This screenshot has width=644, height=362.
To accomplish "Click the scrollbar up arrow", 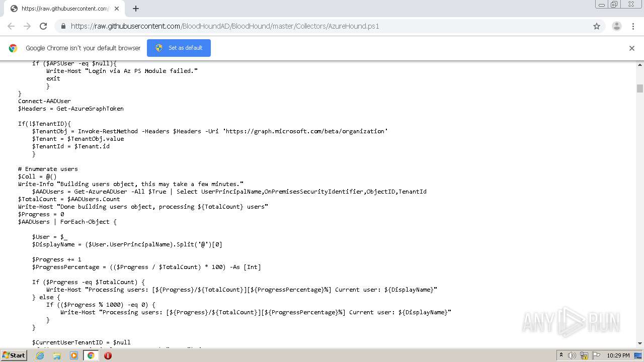I will click(x=640, y=65).
